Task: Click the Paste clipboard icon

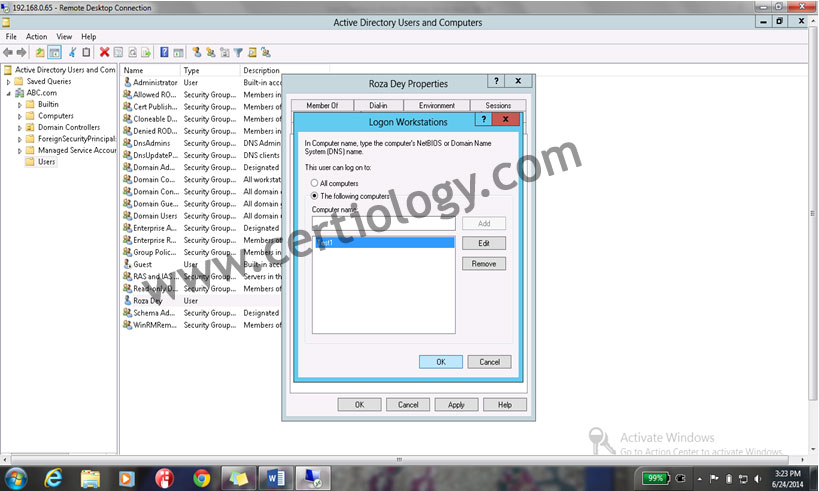Action: click(x=86, y=52)
